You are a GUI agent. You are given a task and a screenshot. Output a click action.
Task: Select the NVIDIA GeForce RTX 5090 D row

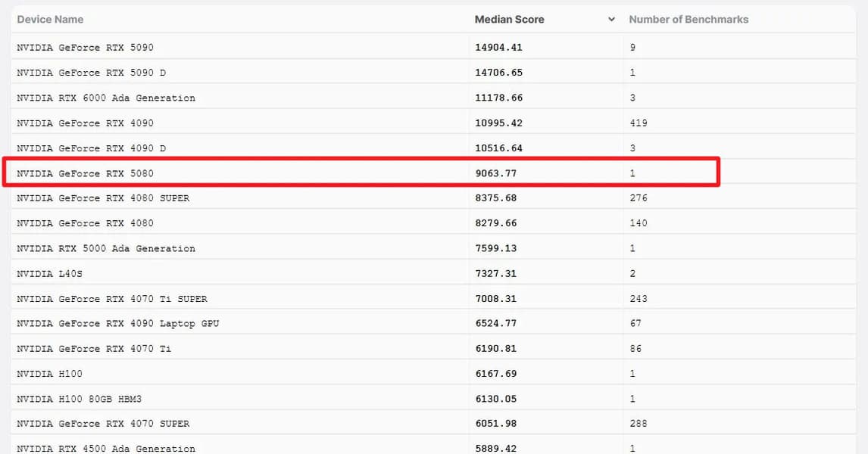pyautogui.click(x=91, y=73)
